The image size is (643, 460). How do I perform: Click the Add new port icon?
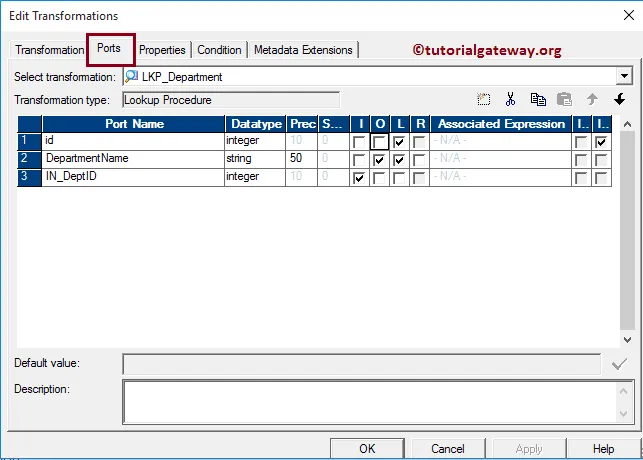click(x=485, y=99)
